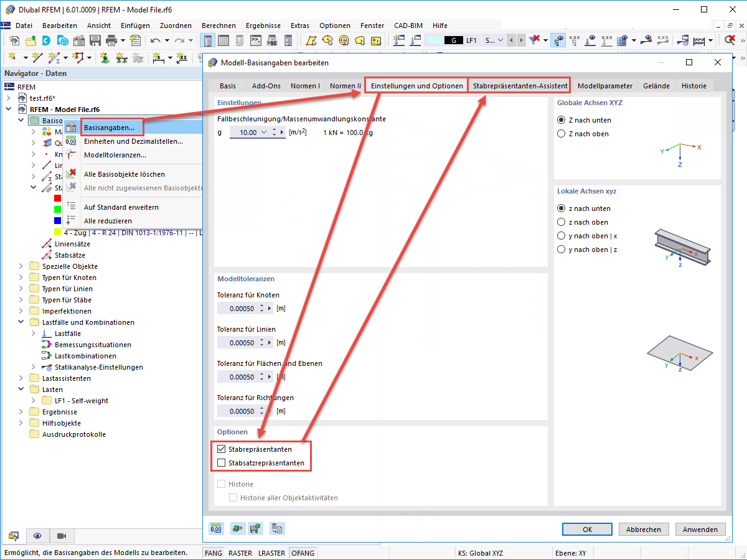747x560 pixels.
Task: Select local 'z nach oben' radio button
Action: pos(561,222)
